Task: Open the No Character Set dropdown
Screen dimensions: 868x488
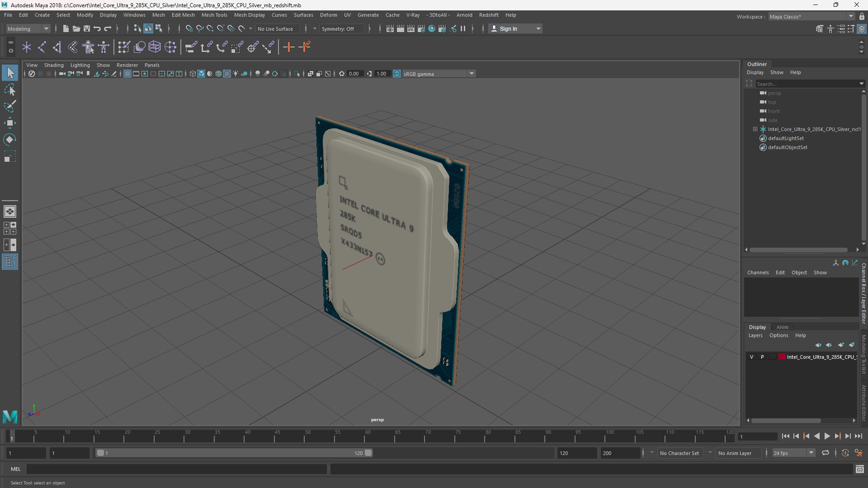Action: click(x=679, y=453)
